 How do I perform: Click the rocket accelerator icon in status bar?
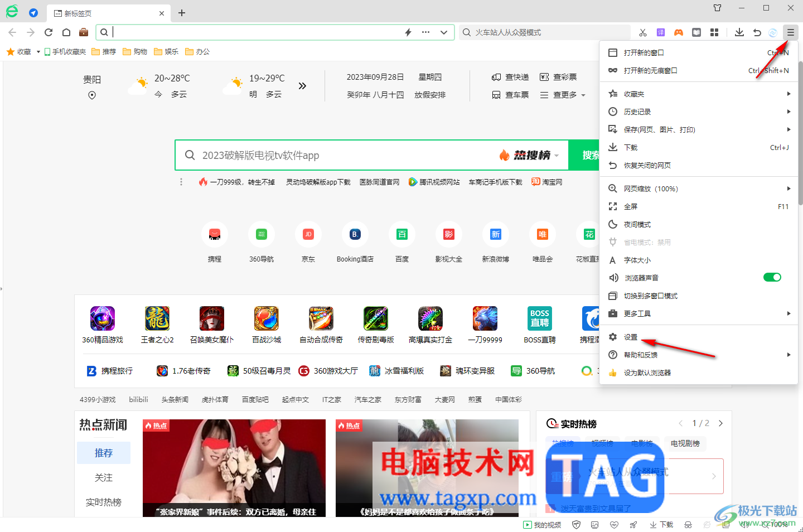click(633, 525)
